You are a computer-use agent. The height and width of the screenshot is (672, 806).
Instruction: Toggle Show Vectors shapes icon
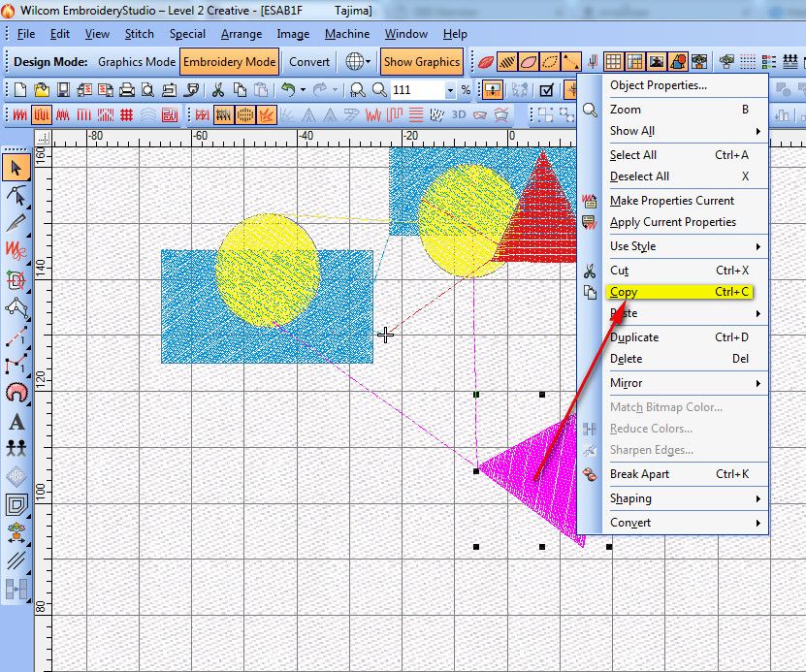[x=678, y=62]
